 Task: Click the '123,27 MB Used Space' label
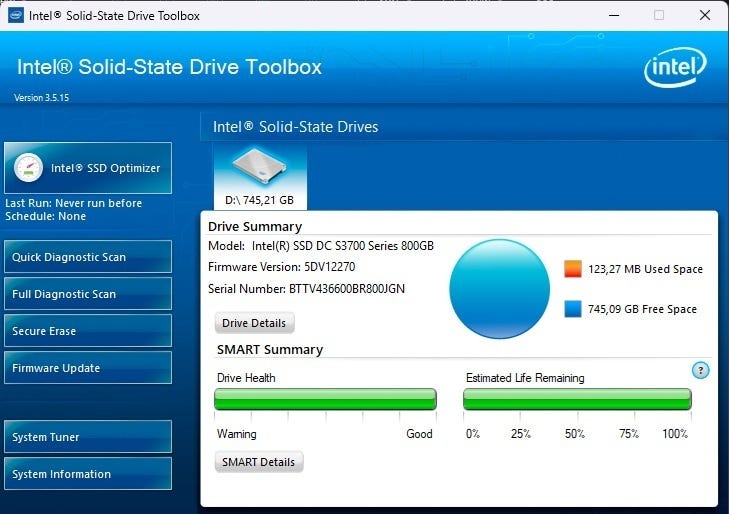645,269
